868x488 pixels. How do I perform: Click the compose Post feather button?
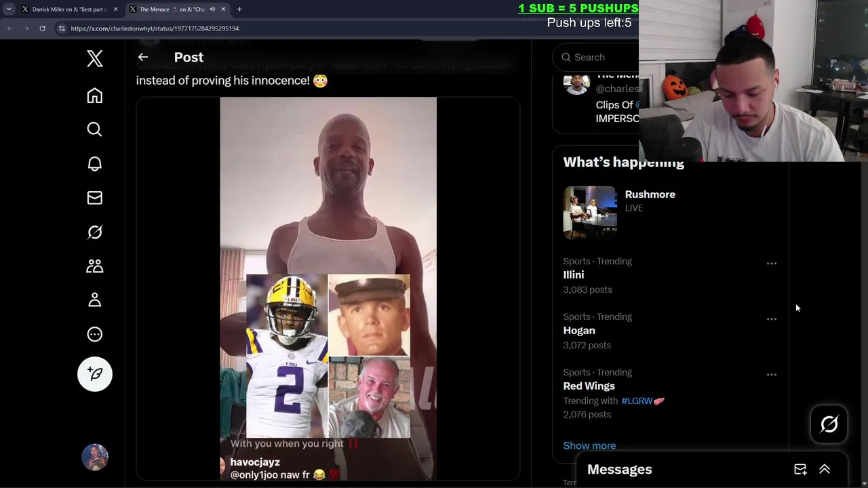[95, 374]
